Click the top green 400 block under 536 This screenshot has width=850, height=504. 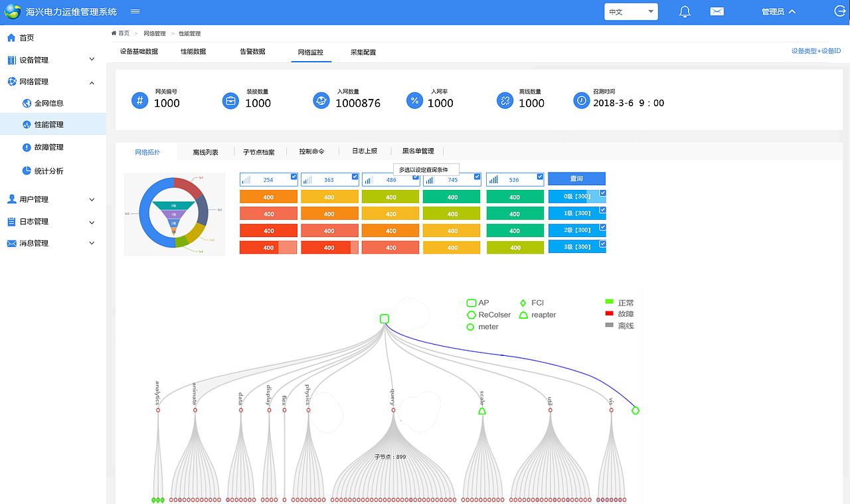tap(515, 197)
